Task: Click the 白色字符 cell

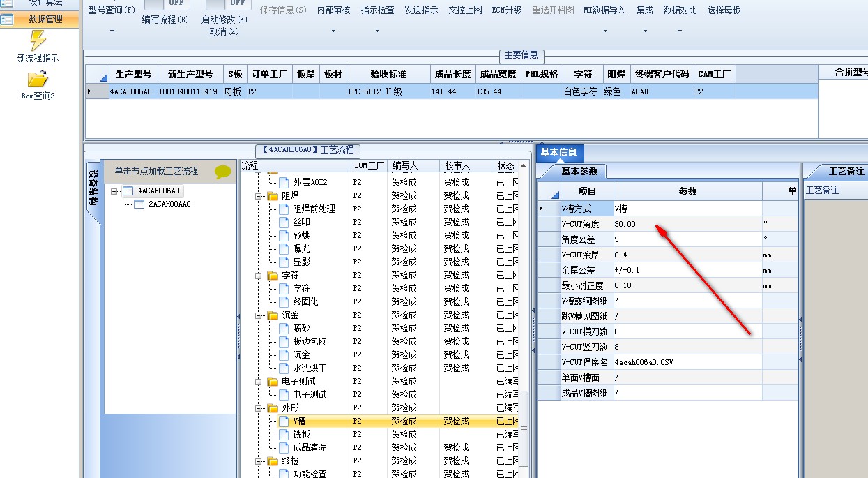Action: click(x=581, y=91)
